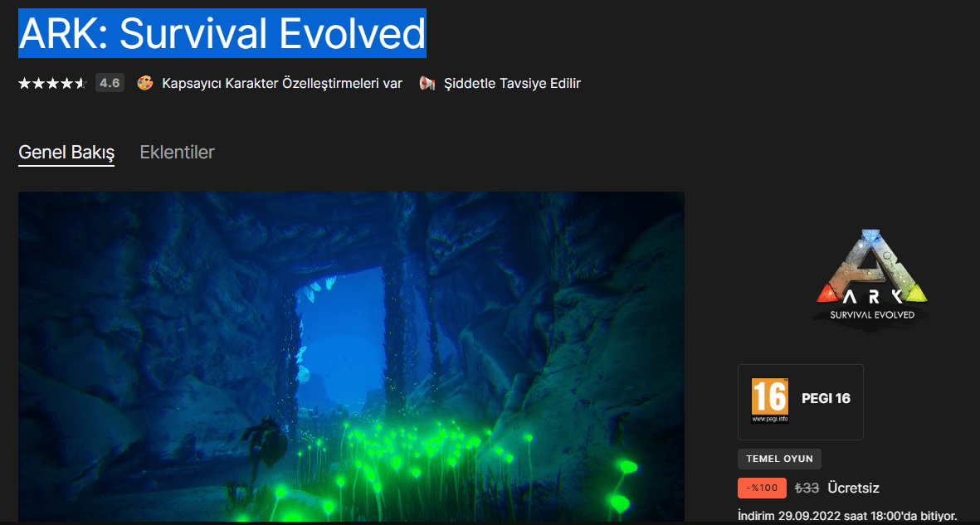Click the İndirim 29.09.2022 end date text
The image size is (980, 525).
[847, 516]
